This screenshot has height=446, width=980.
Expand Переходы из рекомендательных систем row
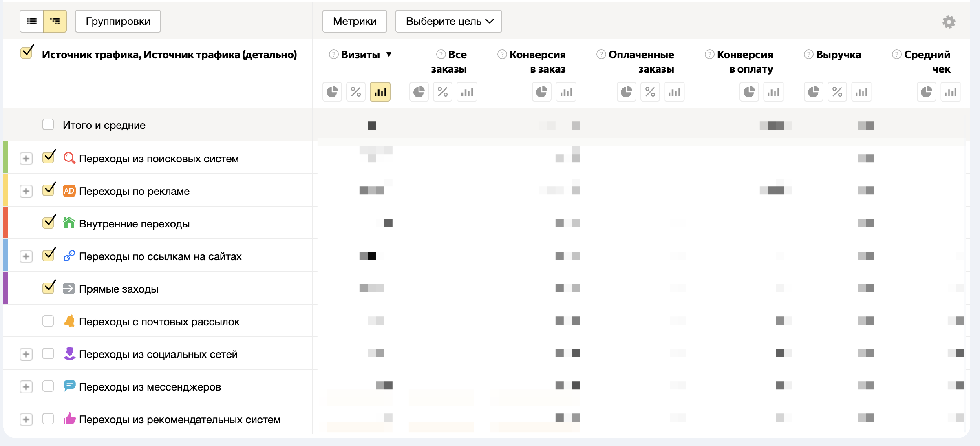(26, 420)
